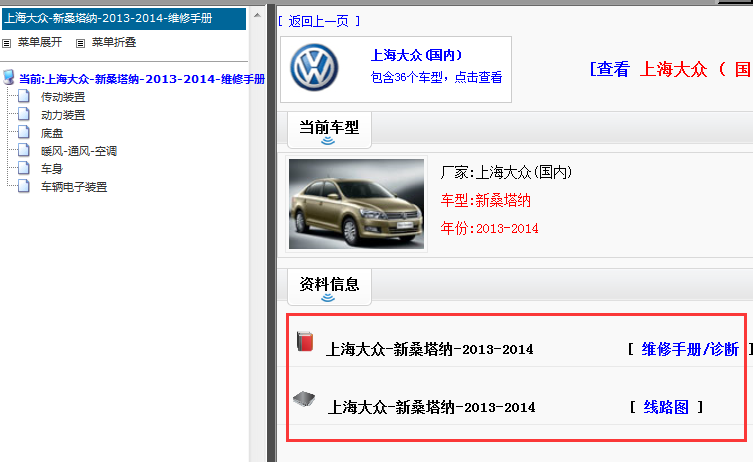Screen dimensions: 753x462
Task: Open the 维修手册/诊断 link
Action: (690, 349)
